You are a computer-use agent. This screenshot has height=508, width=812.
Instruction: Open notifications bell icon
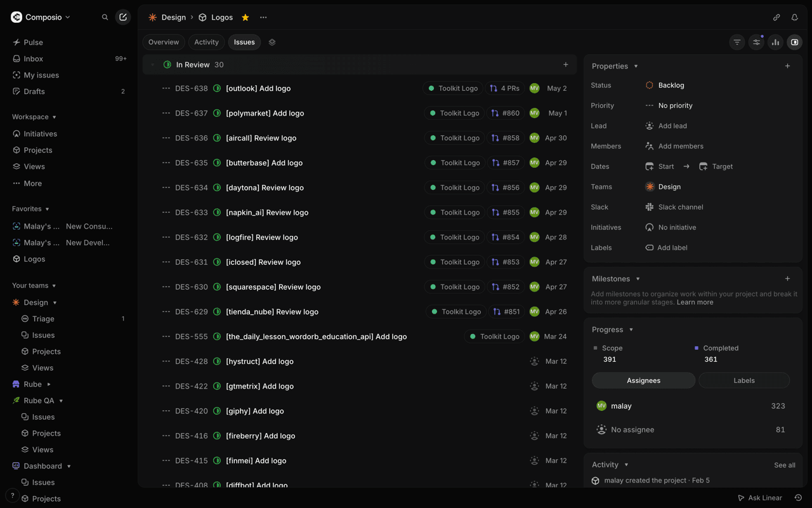(794, 17)
